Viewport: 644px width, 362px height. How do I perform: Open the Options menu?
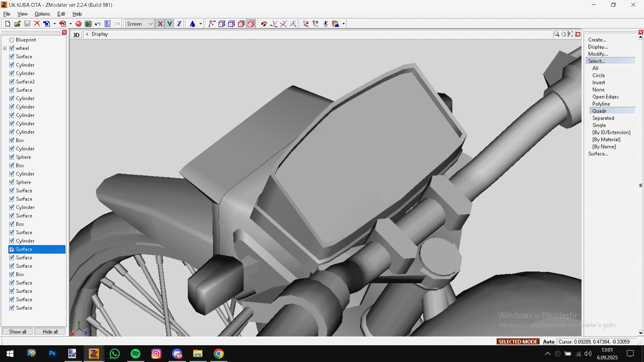point(42,14)
